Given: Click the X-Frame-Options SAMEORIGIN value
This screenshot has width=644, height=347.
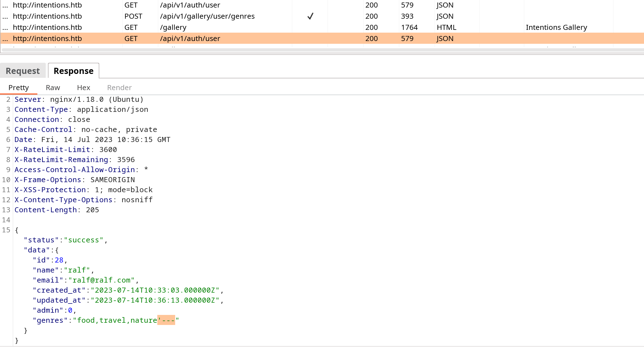Looking at the screenshot, I should point(113,180).
